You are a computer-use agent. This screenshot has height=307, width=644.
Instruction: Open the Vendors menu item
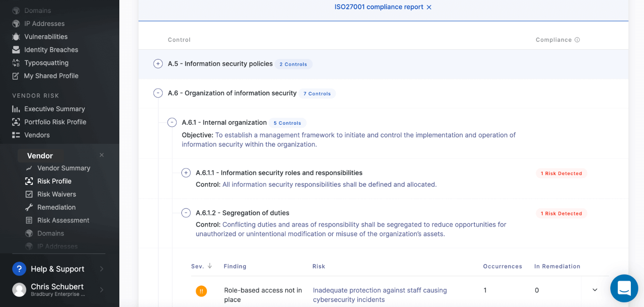[x=37, y=135]
